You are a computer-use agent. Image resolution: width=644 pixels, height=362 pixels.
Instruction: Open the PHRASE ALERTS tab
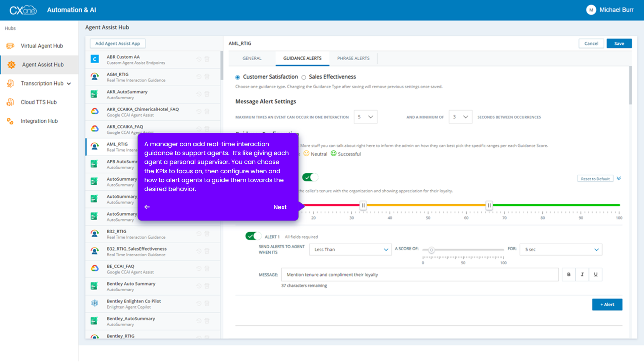pos(353,58)
